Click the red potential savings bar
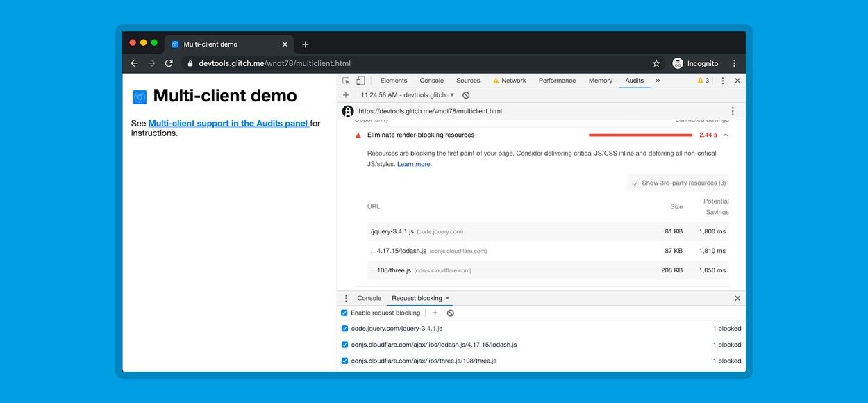 640,135
